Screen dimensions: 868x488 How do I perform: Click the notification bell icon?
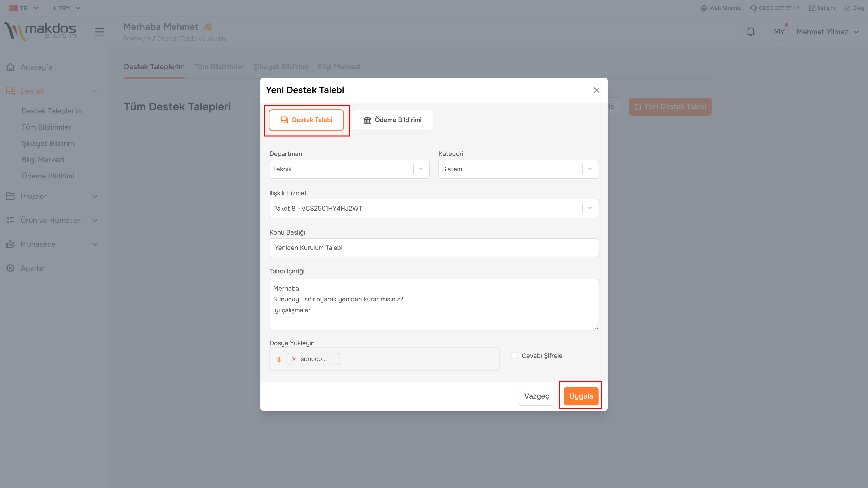[750, 32]
